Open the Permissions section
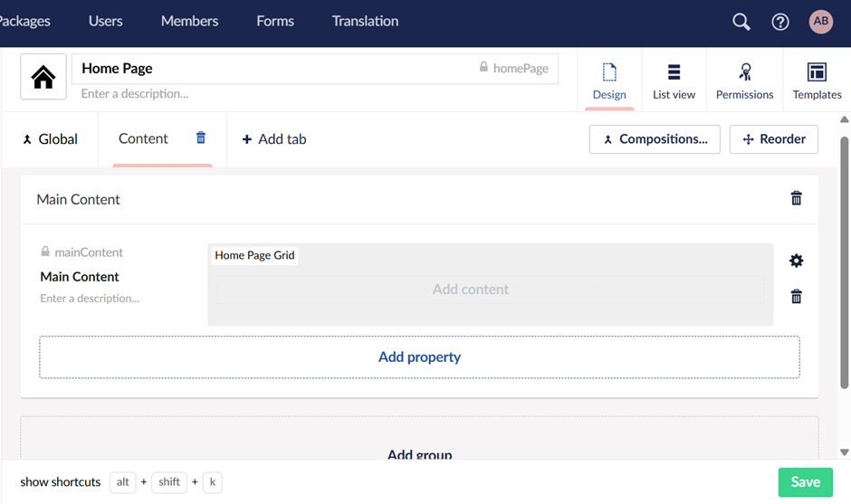The width and height of the screenshot is (851, 504). pos(744,81)
